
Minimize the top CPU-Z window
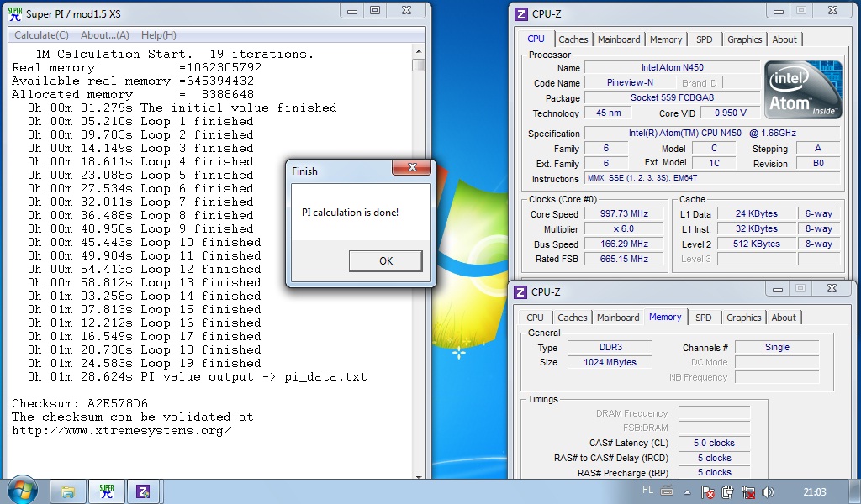pos(778,11)
